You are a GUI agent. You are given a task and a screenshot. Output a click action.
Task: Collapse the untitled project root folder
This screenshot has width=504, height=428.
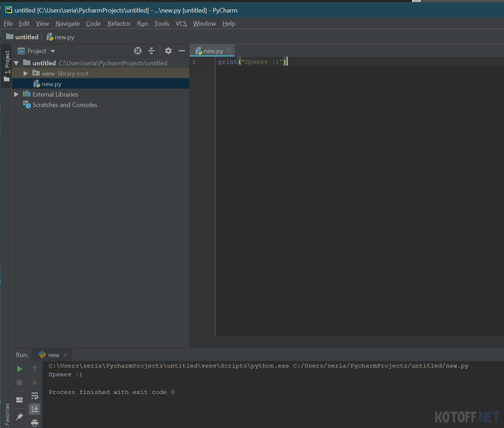click(16, 63)
